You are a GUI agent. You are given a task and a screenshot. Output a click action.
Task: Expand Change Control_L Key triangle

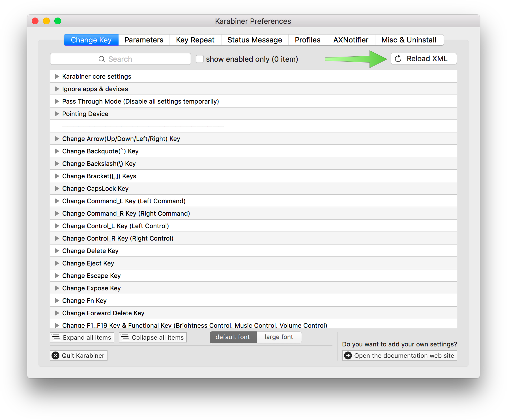click(57, 226)
